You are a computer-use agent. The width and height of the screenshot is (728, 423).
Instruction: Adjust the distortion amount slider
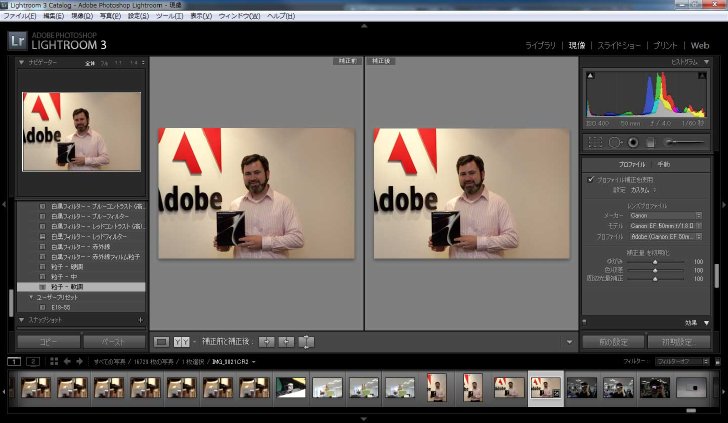coord(656,262)
